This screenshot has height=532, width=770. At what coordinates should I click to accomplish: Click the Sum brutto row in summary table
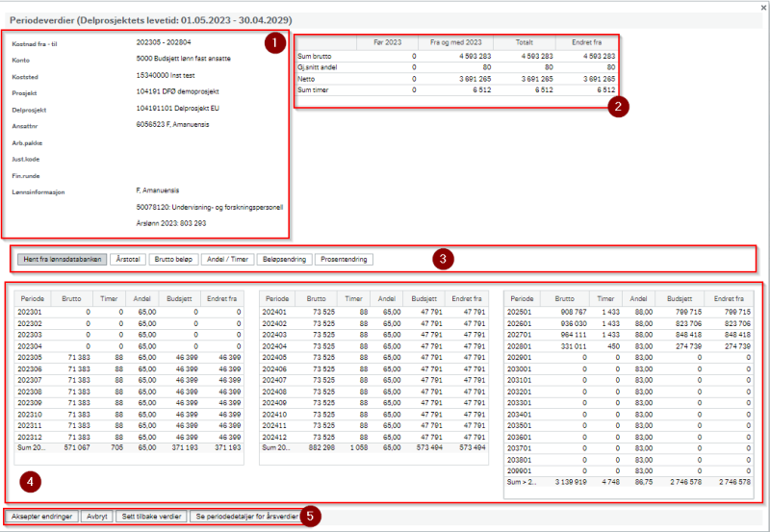tap(456, 56)
